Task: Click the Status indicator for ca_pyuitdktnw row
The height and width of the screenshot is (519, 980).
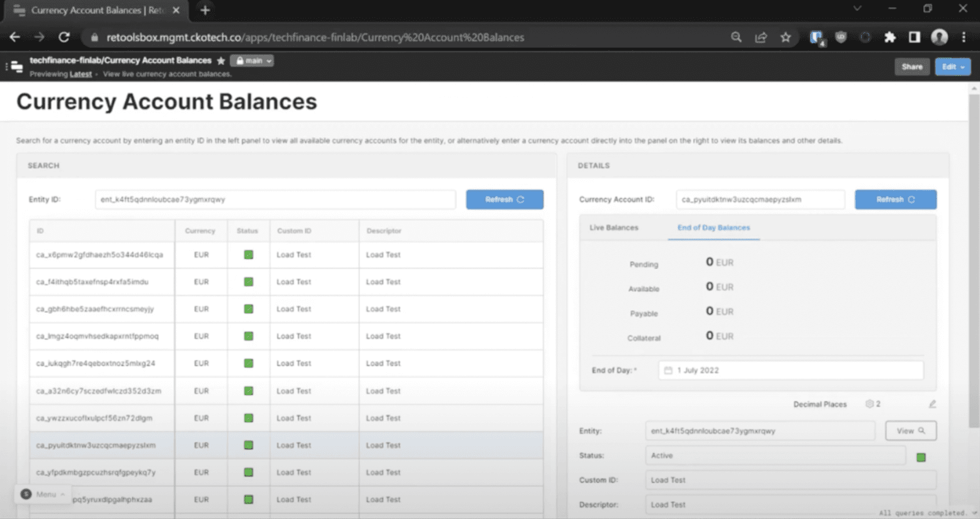Action: click(248, 445)
